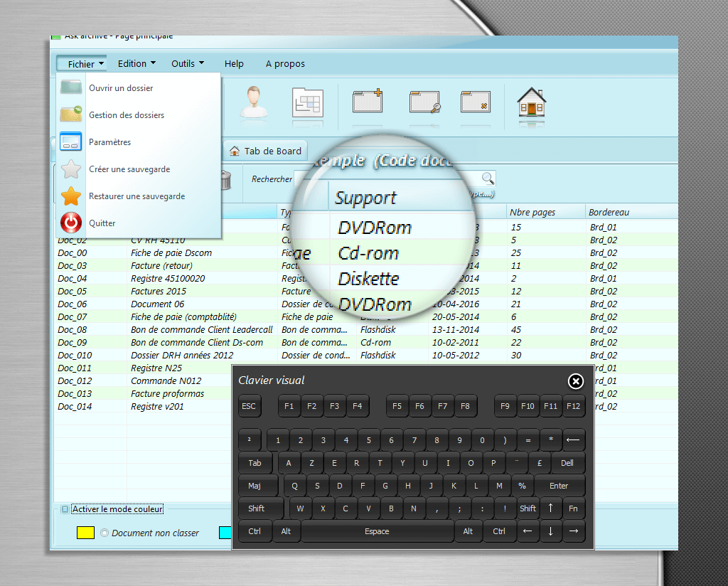Image resolution: width=728 pixels, height=586 pixels.
Task: Select 'Quitter' in the Fichier menu
Action: pyautogui.click(x=102, y=223)
